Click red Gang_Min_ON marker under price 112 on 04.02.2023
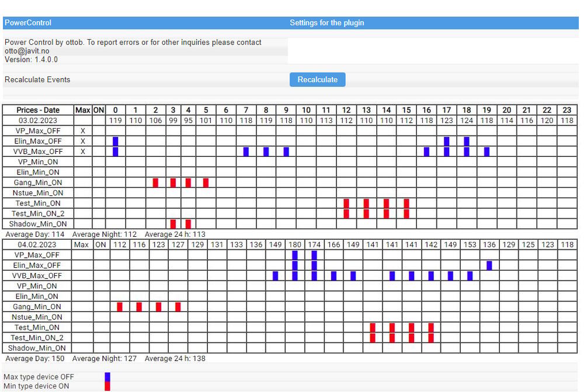Viewport: 584px width, 392px height. tap(120, 307)
